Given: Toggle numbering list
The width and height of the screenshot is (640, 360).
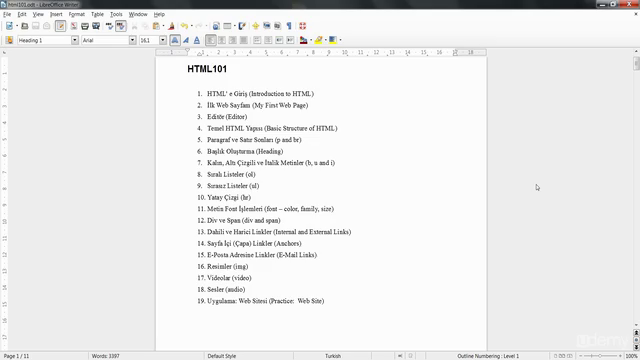Looking at the screenshot, I should pos(257,40).
